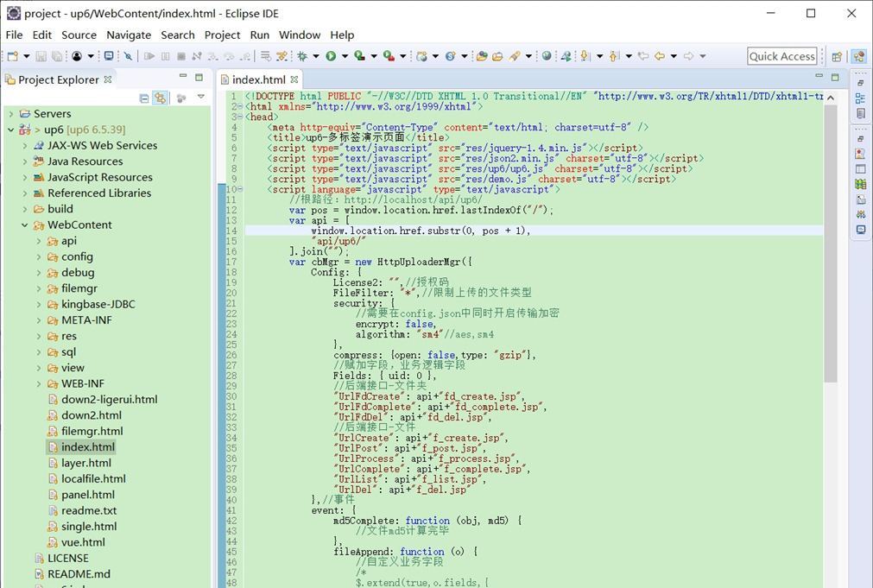The height and width of the screenshot is (588, 873).
Task: Open the Task List from right trim
Action: point(860,114)
